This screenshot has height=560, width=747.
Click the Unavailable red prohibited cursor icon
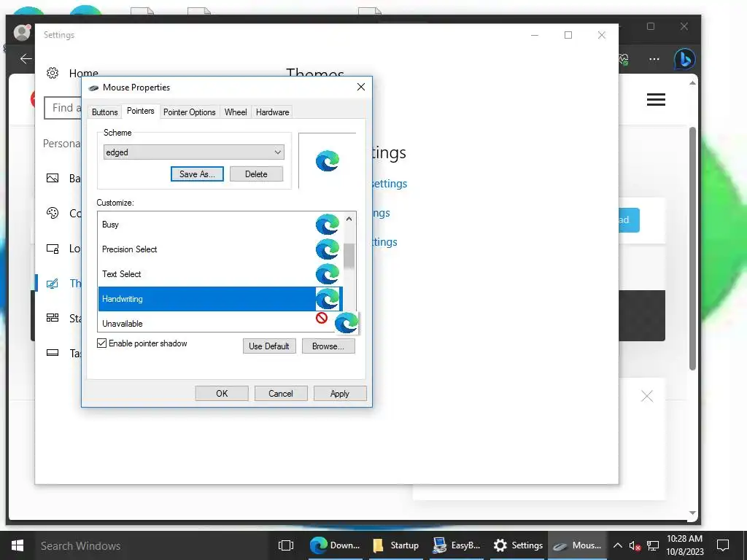[x=322, y=318]
